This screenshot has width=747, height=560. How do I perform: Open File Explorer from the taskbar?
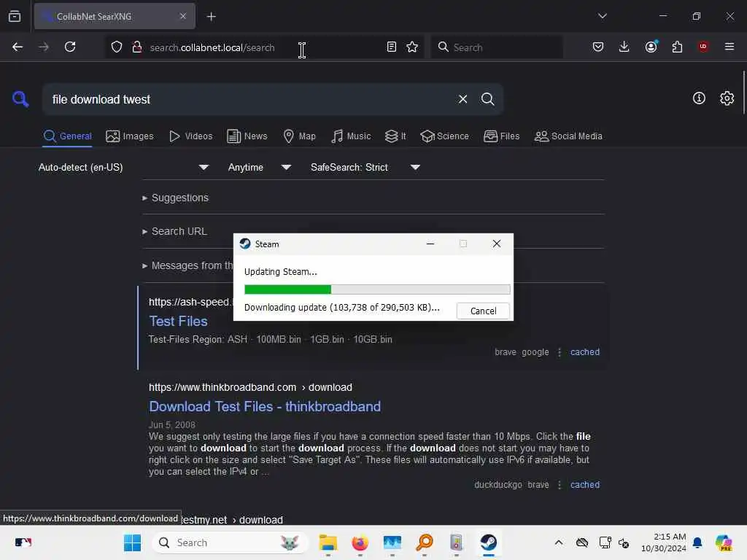(328, 542)
